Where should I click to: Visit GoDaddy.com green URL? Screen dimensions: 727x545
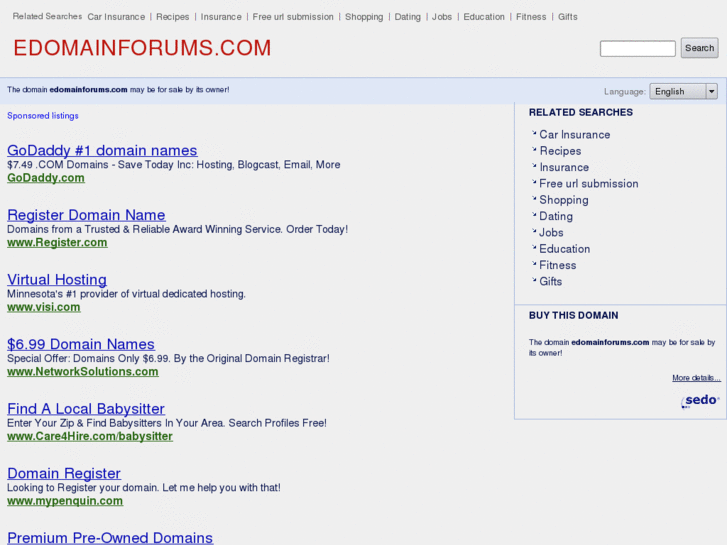coord(46,178)
